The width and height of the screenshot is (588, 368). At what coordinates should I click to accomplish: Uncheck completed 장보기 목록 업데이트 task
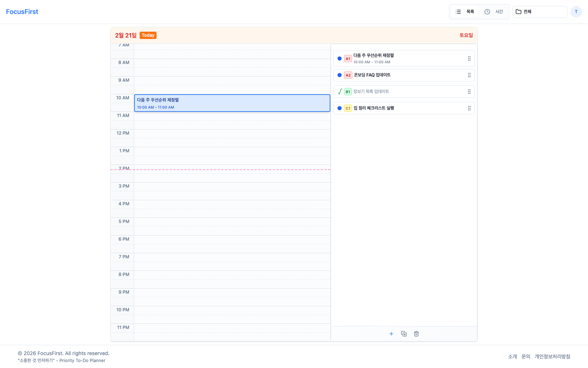click(340, 92)
